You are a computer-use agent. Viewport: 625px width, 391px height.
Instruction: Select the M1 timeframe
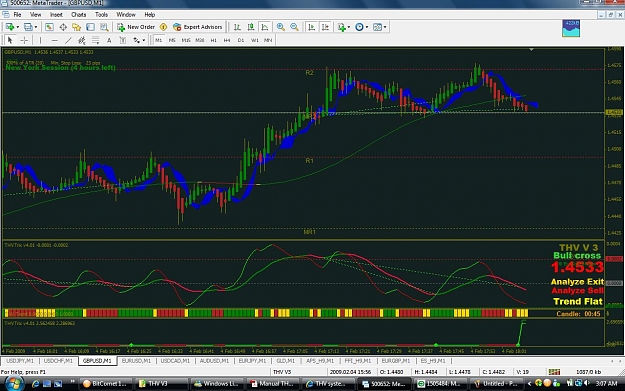(159, 40)
